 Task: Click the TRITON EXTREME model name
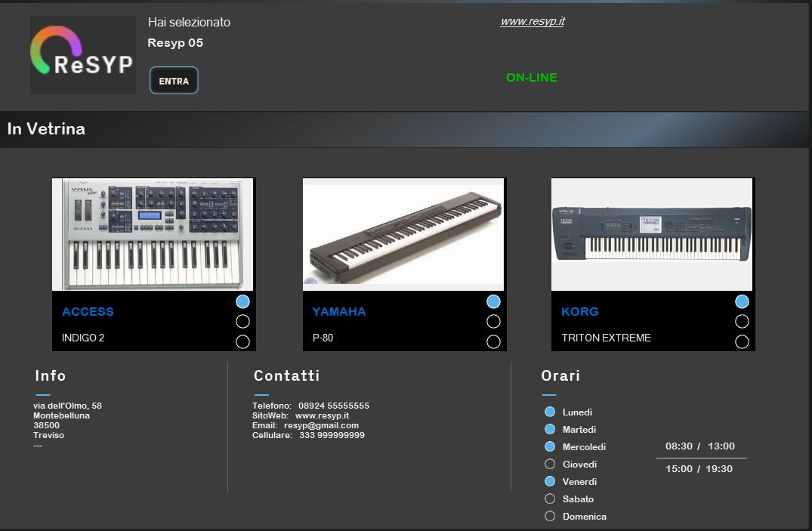pyautogui.click(x=607, y=338)
